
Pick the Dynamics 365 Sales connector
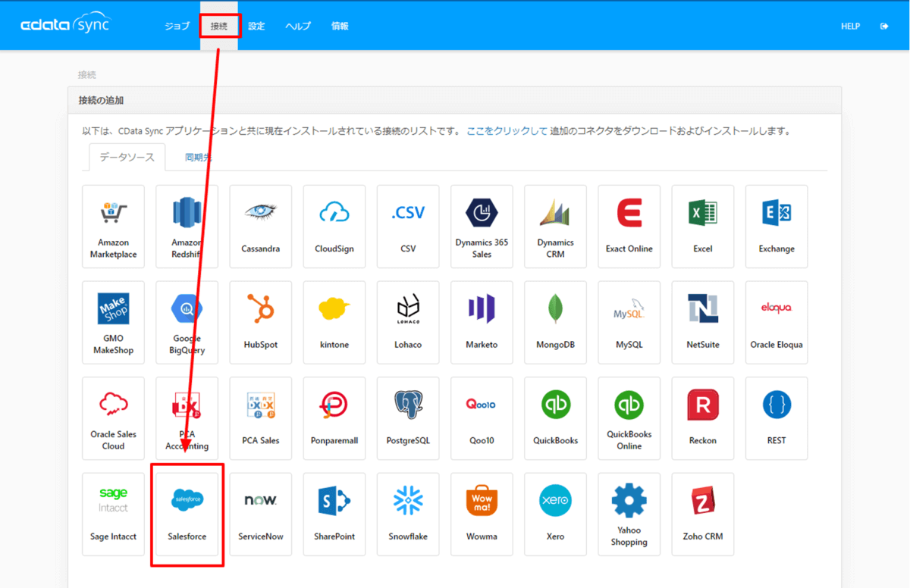pyautogui.click(x=482, y=227)
